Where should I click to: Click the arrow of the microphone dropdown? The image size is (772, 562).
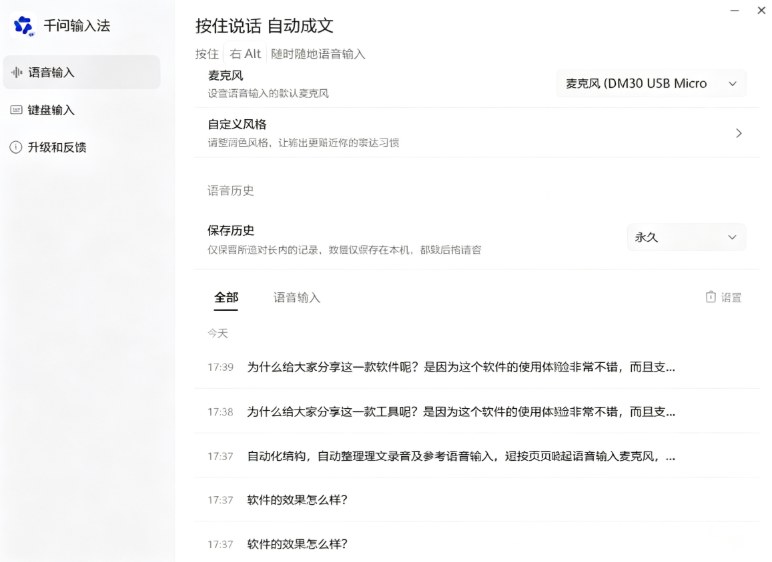pos(733,84)
